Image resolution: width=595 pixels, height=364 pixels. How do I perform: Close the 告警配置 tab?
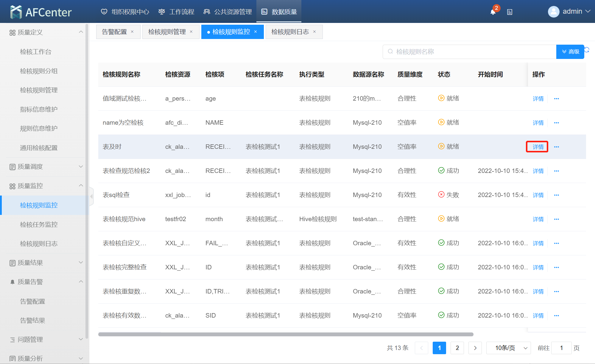[132, 32]
